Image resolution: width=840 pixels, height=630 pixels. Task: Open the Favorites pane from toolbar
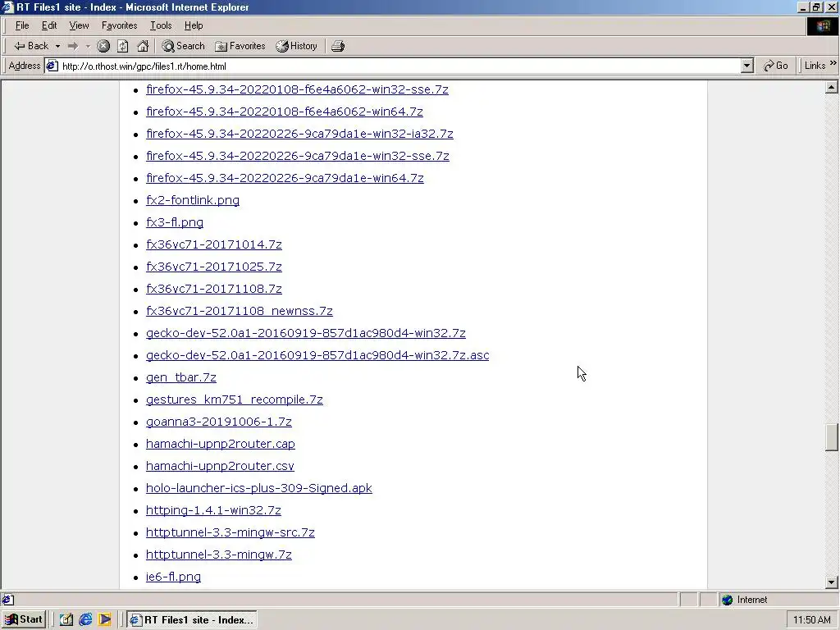pos(240,46)
